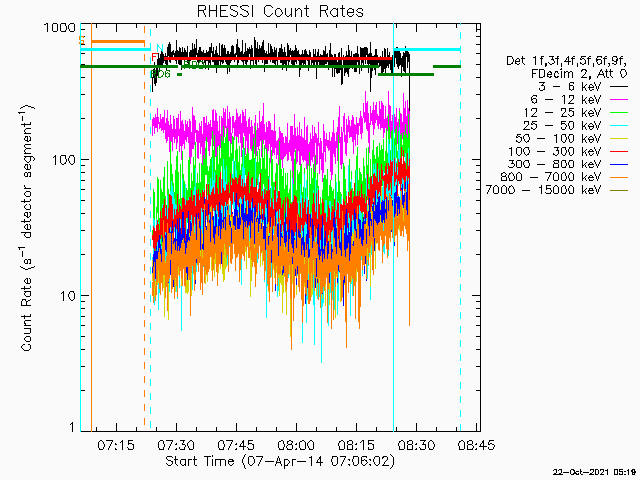Screen dimensions: 640x480
Task: Click the 'Det 1f,3f,4f,5f,6f,9f,' detector list text
Action: [567, 61]
